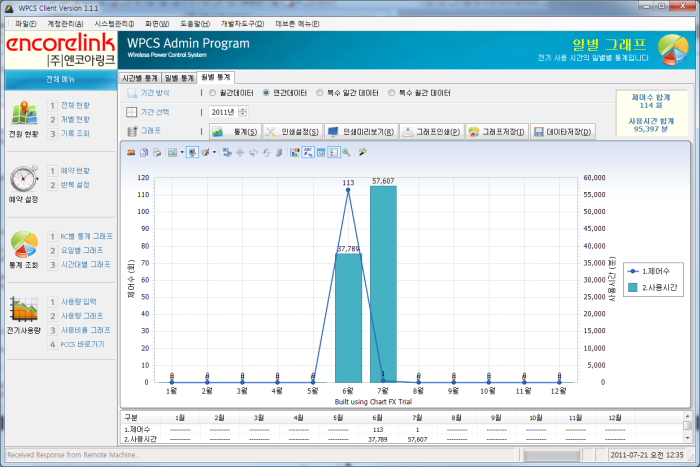Click the chart palette color icon

tap(205, 153)
